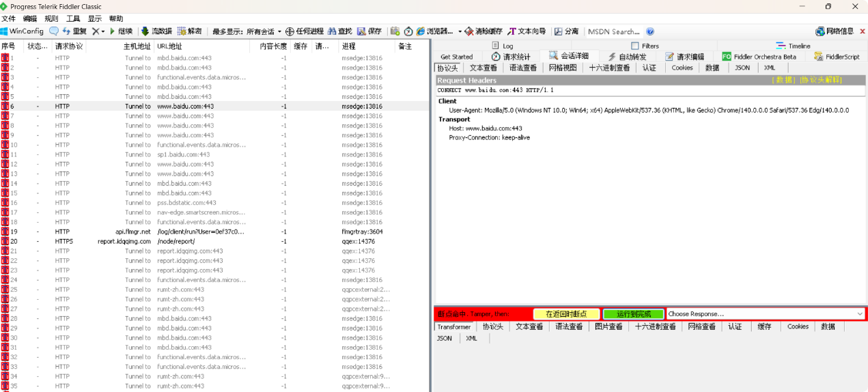This screenshot has height=392, width=868.
Task: Click the [协议头解释] link
Action: click(x=820, y=80)
